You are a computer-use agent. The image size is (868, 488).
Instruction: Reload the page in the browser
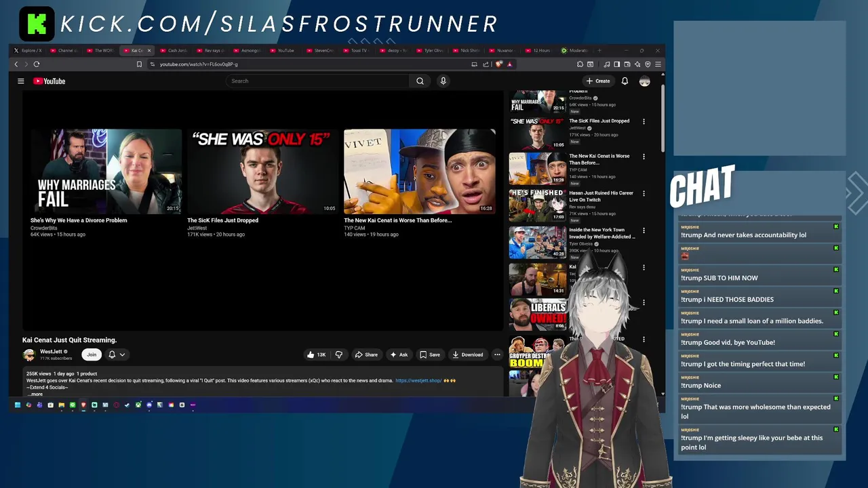[x=37, y=64]
